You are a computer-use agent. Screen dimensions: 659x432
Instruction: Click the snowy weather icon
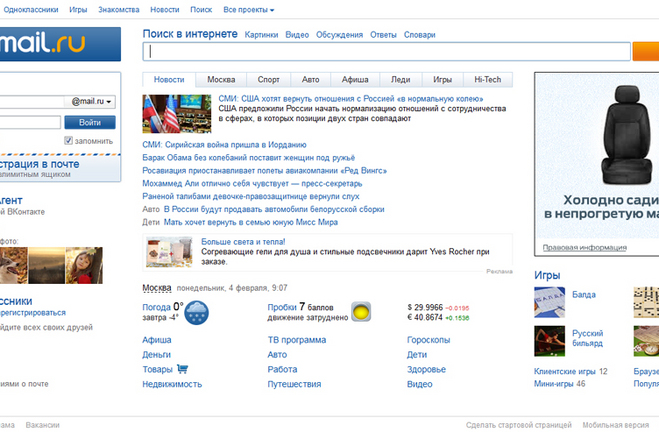point(196,313)
